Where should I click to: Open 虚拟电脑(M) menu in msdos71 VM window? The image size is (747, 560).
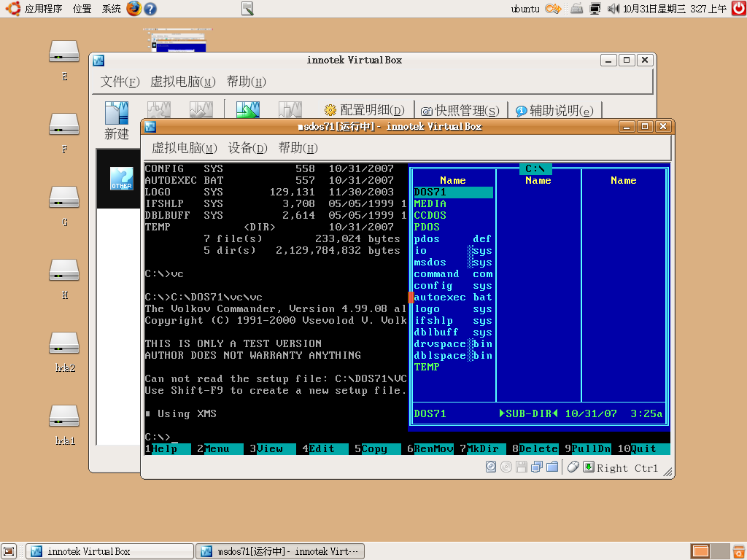click(x=185, y=148)
